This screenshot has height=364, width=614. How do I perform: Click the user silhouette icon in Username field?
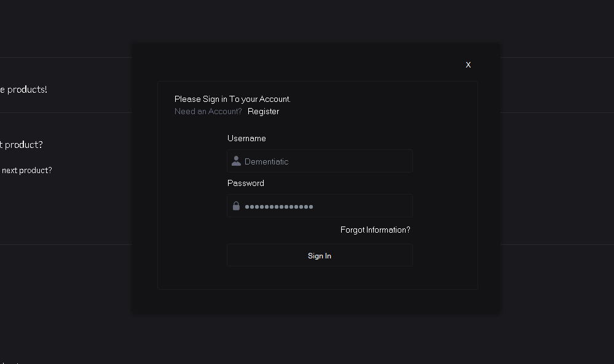pyautogui.click(x=236, y=161)
